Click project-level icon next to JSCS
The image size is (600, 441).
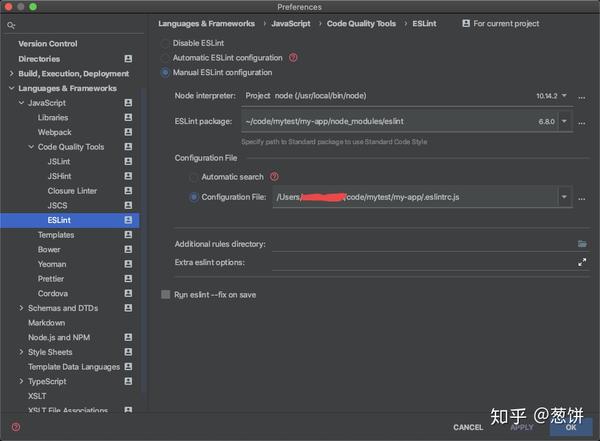(128, 205)
